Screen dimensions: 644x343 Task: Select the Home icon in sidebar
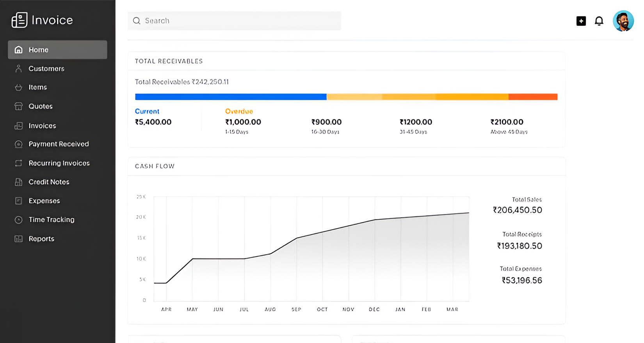point(18,50)
